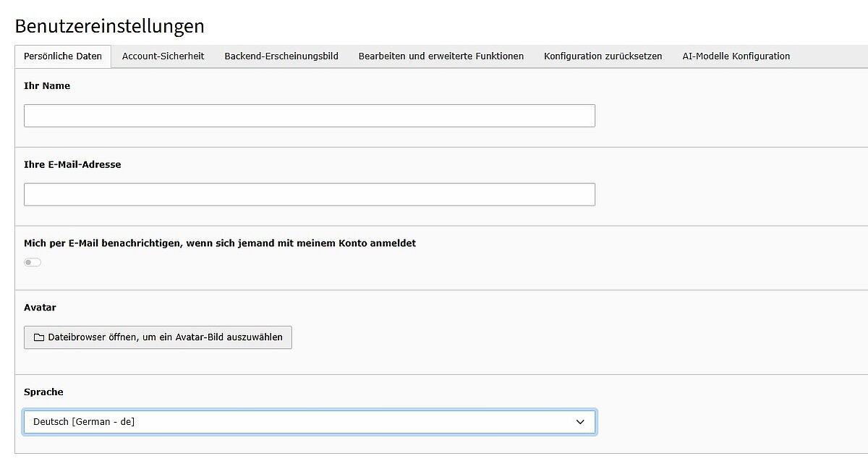Click 'Dateibrowser öffnen' to choose an avatar image
The height and width of the screenshot is (469, 868).
[158, 337]
